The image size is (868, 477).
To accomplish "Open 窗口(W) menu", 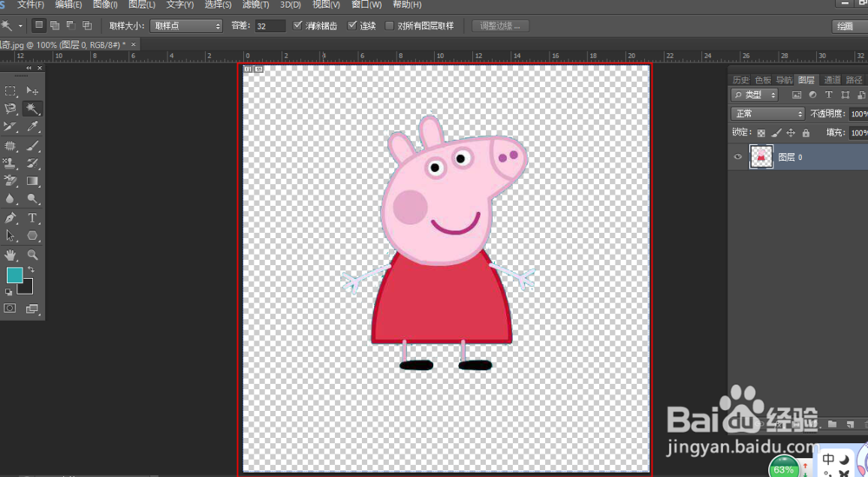I will [366, 5].
